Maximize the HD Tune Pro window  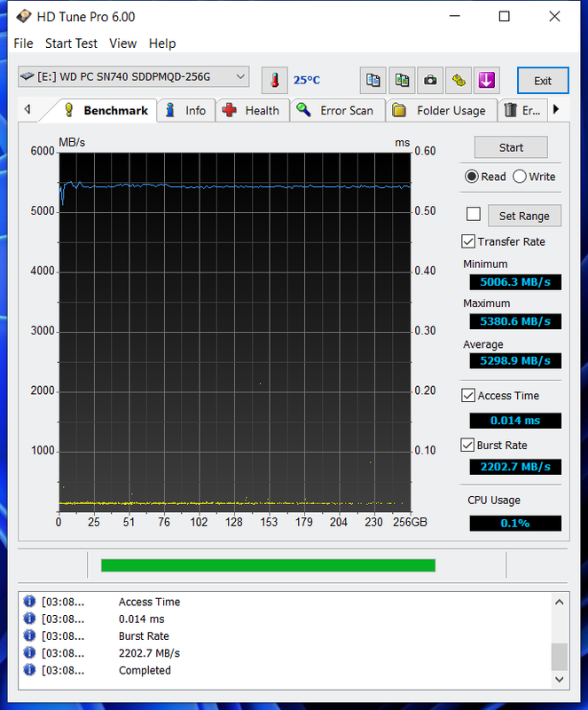click(505, 16)
